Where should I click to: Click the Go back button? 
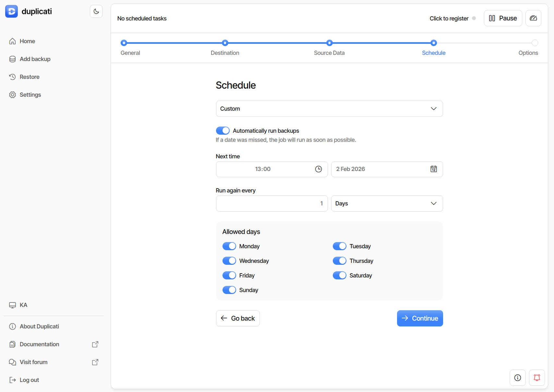[238, 318]
